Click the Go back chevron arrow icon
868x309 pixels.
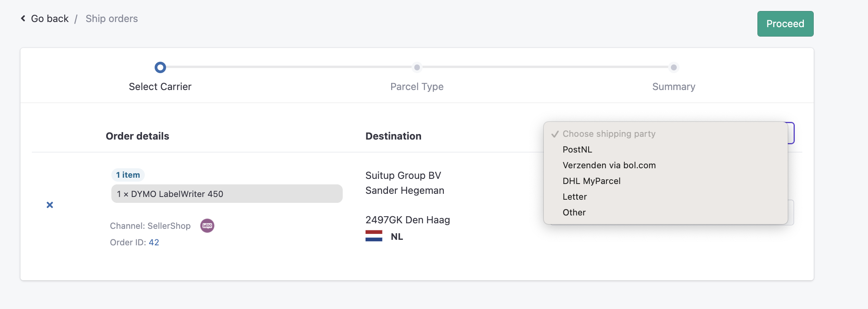[23, 18]
